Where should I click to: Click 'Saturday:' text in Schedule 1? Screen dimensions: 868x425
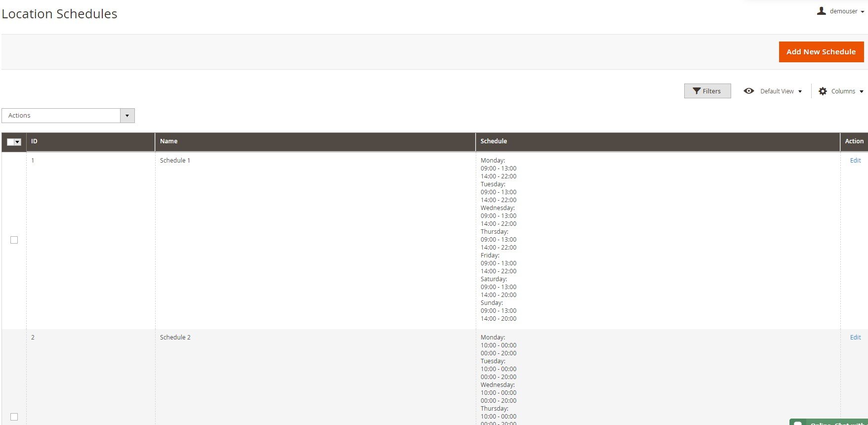[x=494, y=279]
